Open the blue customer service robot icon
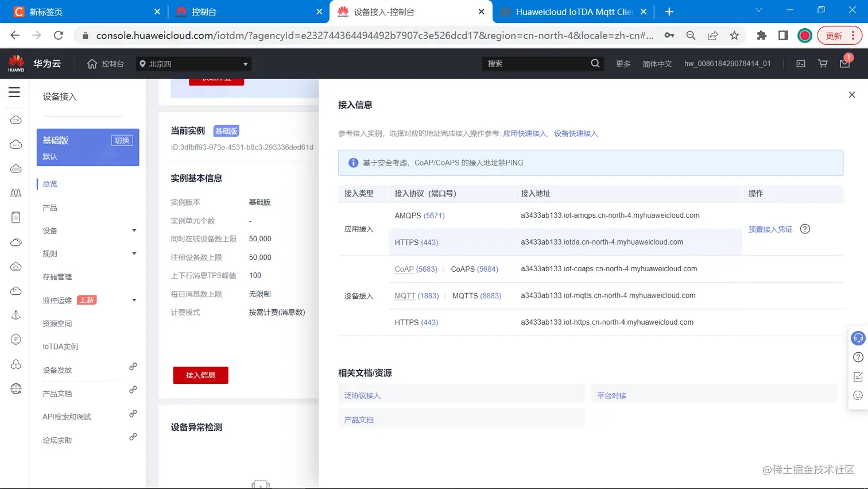This screenshot has height=489, width=868. pos(858,338)
